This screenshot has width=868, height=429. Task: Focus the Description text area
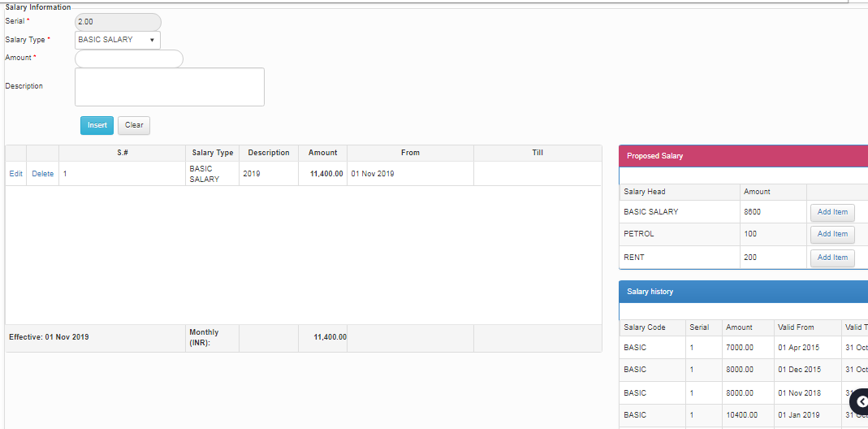pyautogui.click(x=169, y=87)
